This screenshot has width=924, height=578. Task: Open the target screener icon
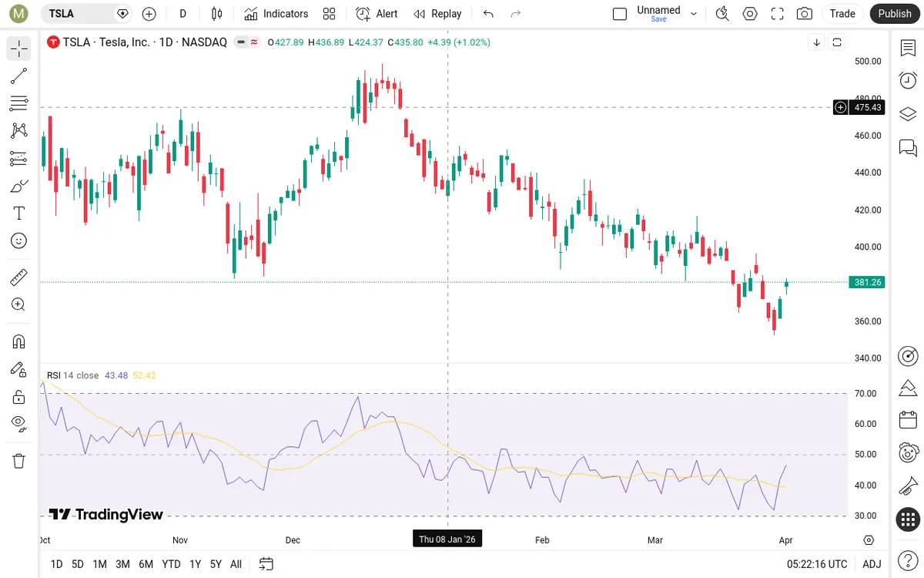point(908,356)
